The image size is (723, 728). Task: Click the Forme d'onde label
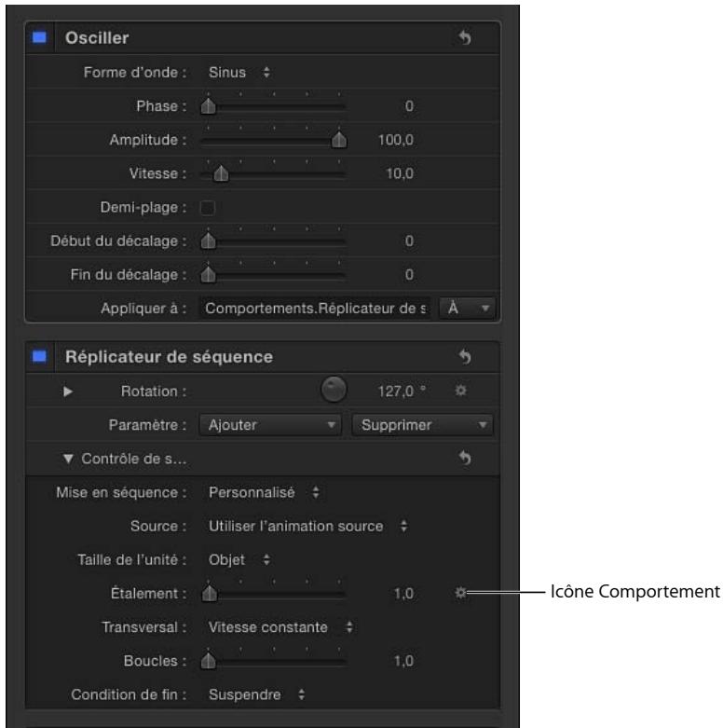pyautogui.click(x=135, y=73)
